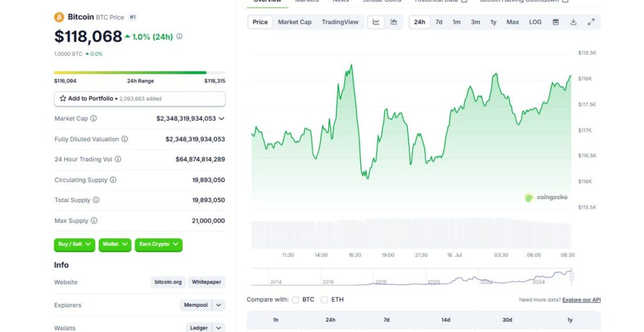
Task: Open bitcoin.org website link
Action: pos(168,282)
